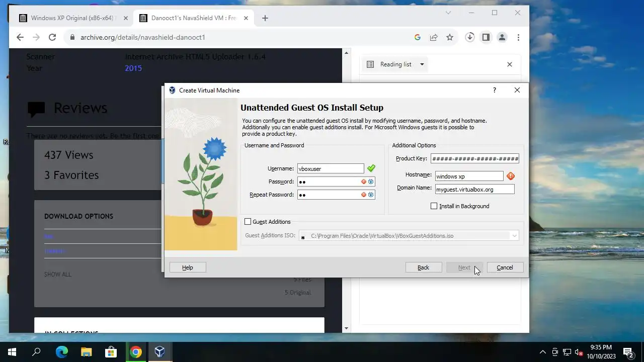The width and height of the screenshot is (644, 362).
Task: Open volume control in system tray
Action: [579, 352]
